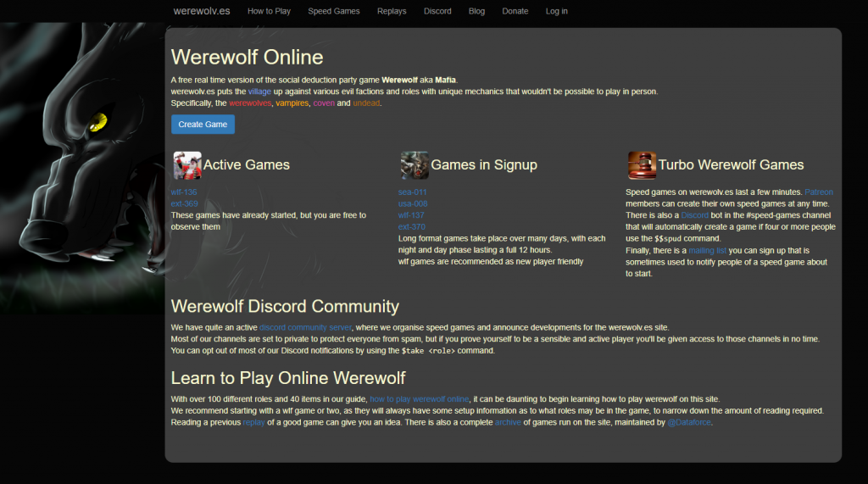Image resolution: width=868 pixels, height=484 pixels.
Task: Click the Active Games heading text
Action: [247, 165]
